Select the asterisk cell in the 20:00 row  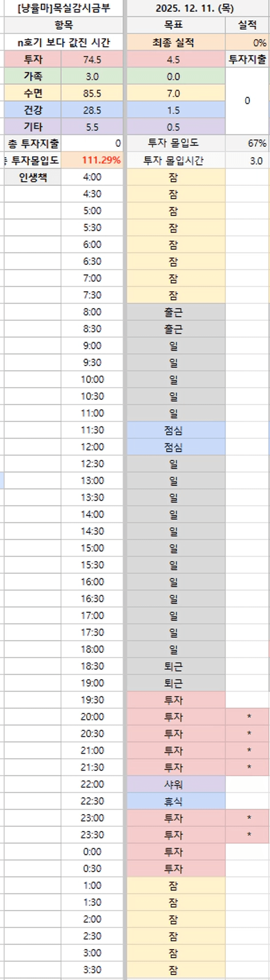pos(249,717)
